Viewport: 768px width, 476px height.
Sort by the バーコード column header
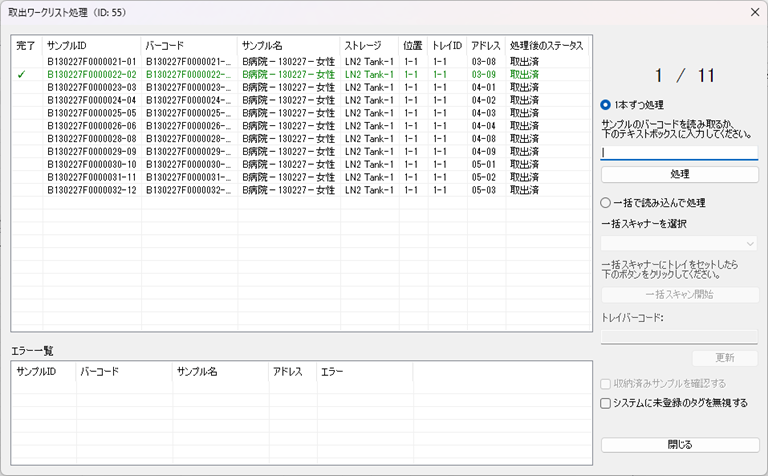pos(188,46)
